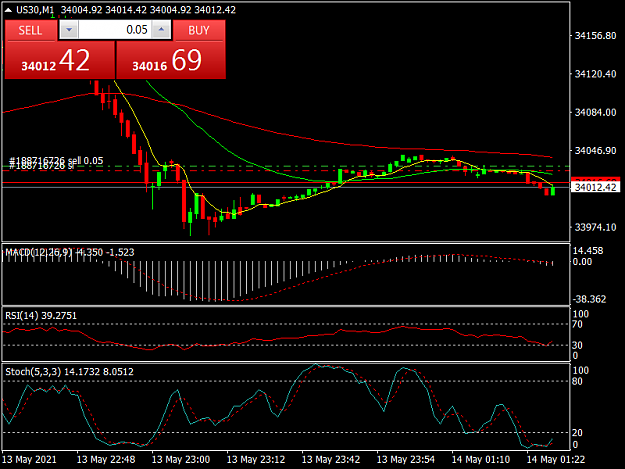Select the #188716726 sell 0.05 order label
The width and height of the screenshot is (625, 469).
tap(56, 161)
